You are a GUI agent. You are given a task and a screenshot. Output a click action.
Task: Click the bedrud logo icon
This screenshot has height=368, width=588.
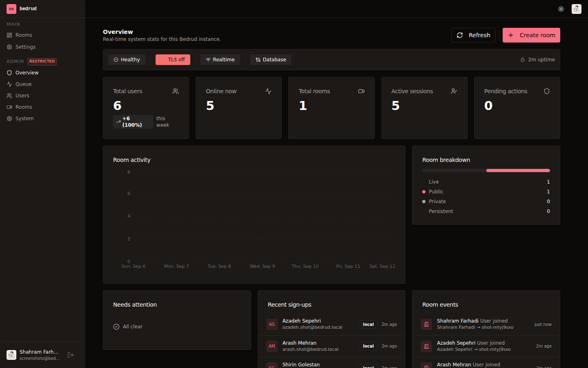(x=11, y=9)
